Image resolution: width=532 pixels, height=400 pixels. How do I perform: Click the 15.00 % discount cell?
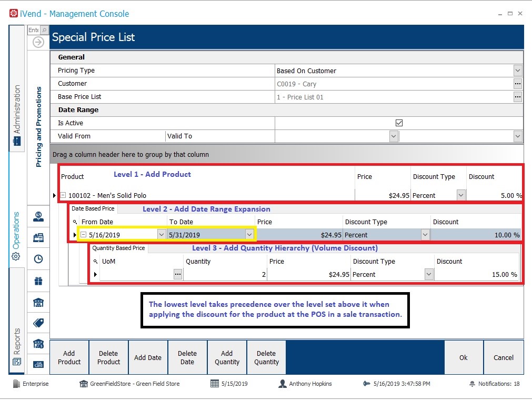tap(476, 274)
